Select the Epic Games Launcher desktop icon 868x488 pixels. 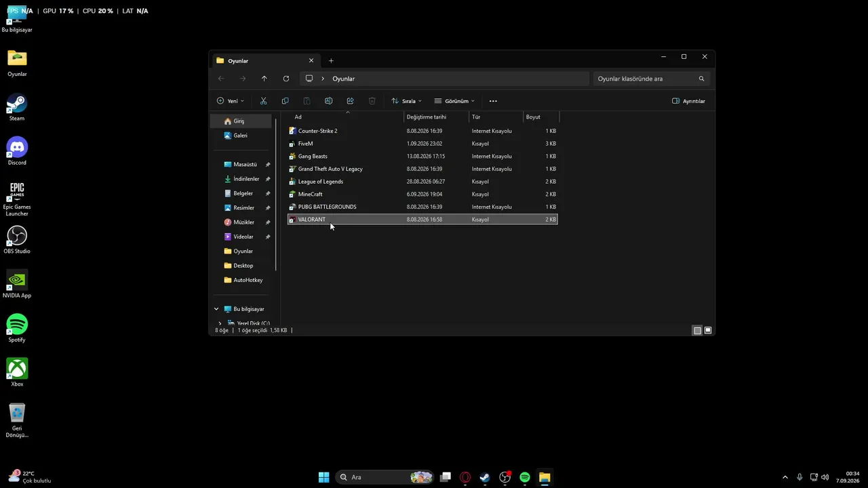coord(17,199)
